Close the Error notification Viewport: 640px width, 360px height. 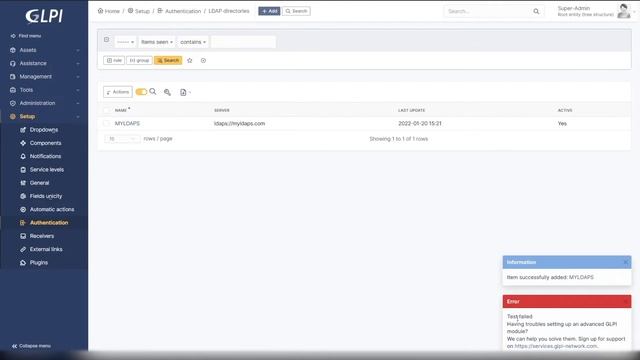click(626, 301)
